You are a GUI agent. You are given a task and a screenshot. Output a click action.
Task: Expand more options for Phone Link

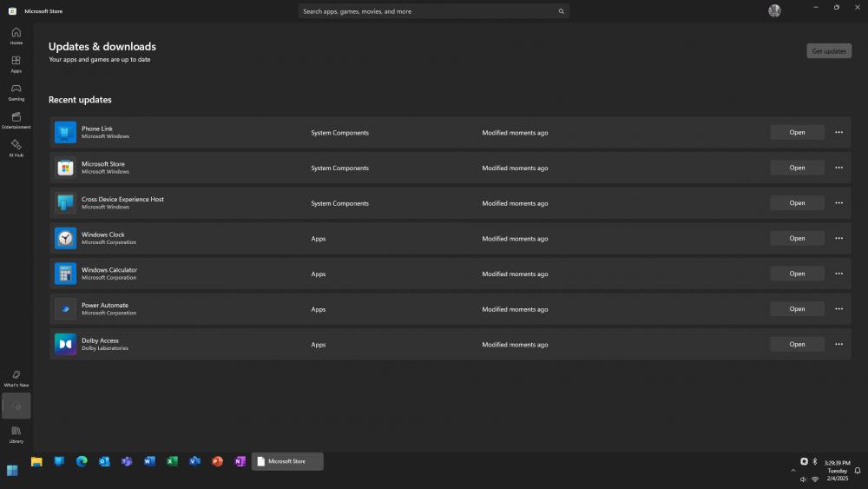click(x=838, y=132)
